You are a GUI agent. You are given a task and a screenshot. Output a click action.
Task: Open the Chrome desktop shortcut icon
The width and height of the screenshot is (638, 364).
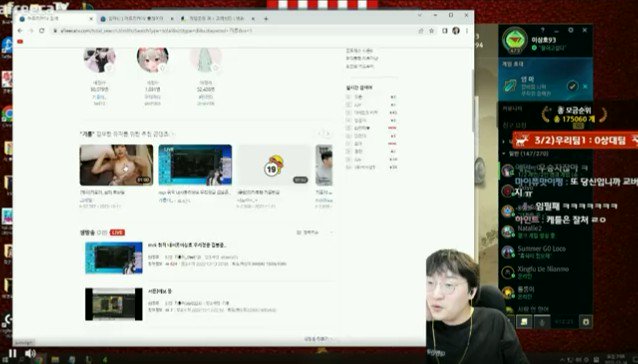click(7, 114)
